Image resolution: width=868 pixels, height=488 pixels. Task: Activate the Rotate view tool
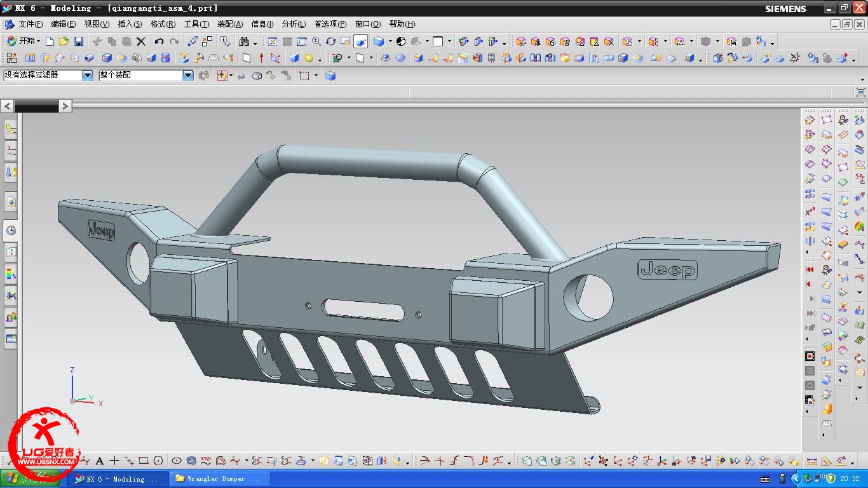click(x=331, y=41)
